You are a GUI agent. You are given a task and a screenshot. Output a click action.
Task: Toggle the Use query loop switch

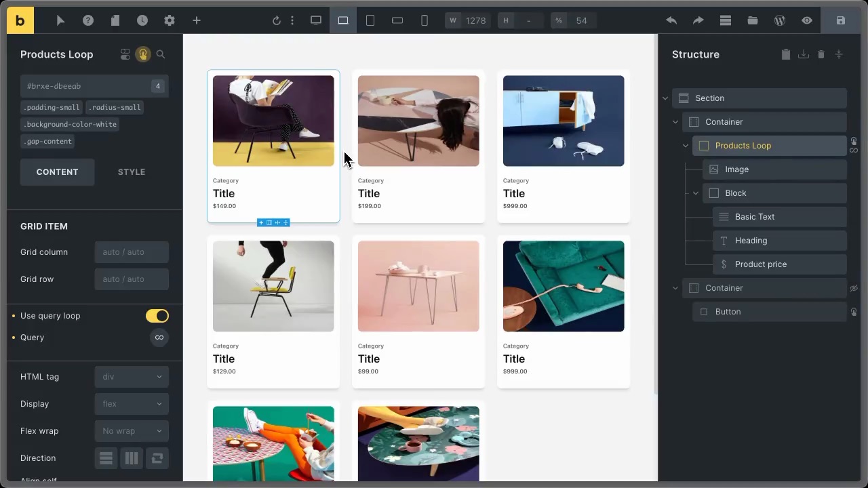click(x=157, y=316)
